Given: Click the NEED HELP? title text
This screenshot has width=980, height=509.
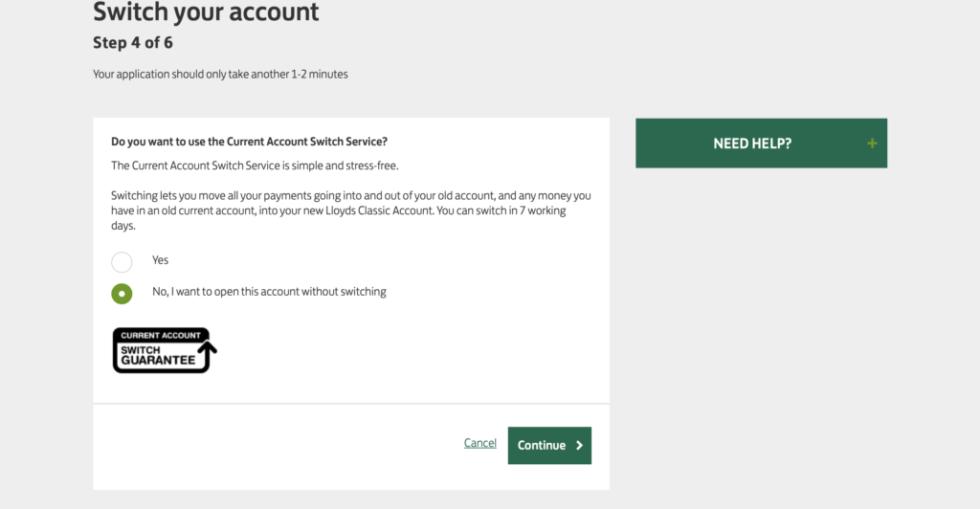Looking at the screenshot, I should 752,144.
